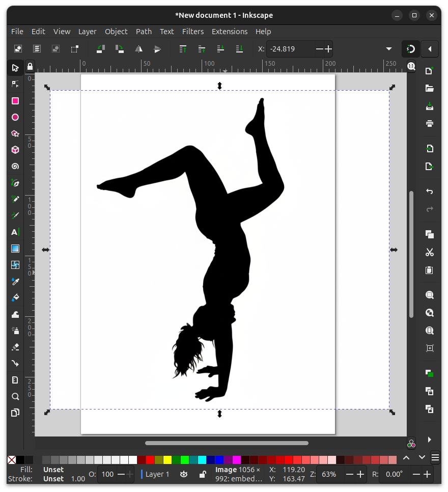The image size is (448, 492).
Task: Select the Eraser tool
Action: 15,347
